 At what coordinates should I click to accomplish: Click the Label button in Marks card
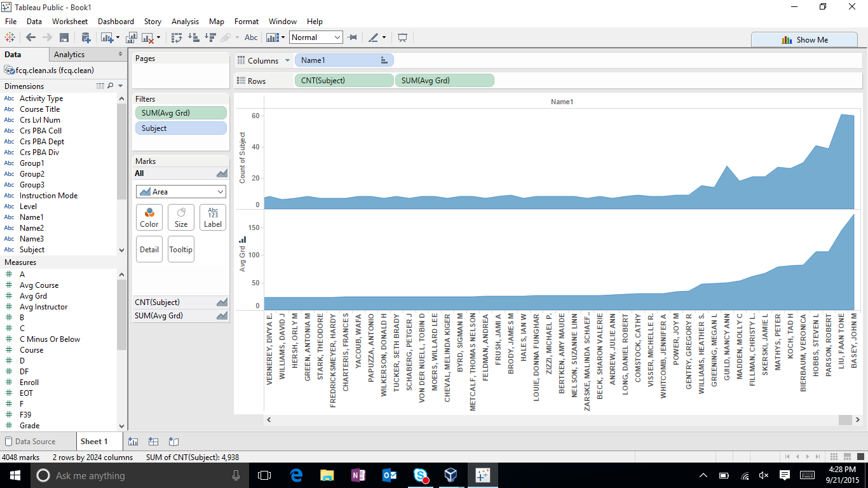coord(213,217)
